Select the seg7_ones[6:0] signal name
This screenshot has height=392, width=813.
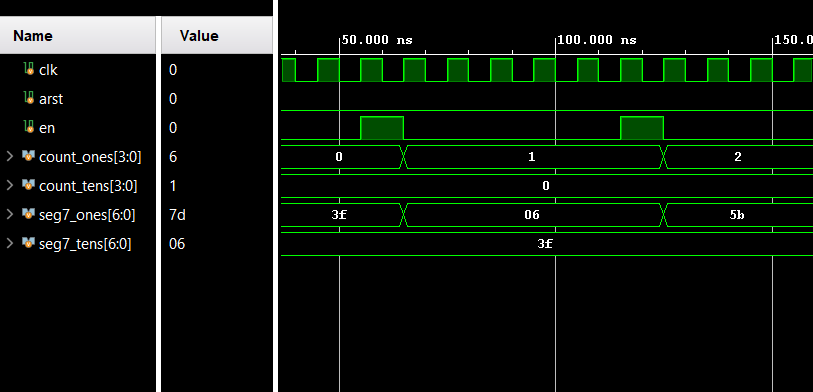87,215
